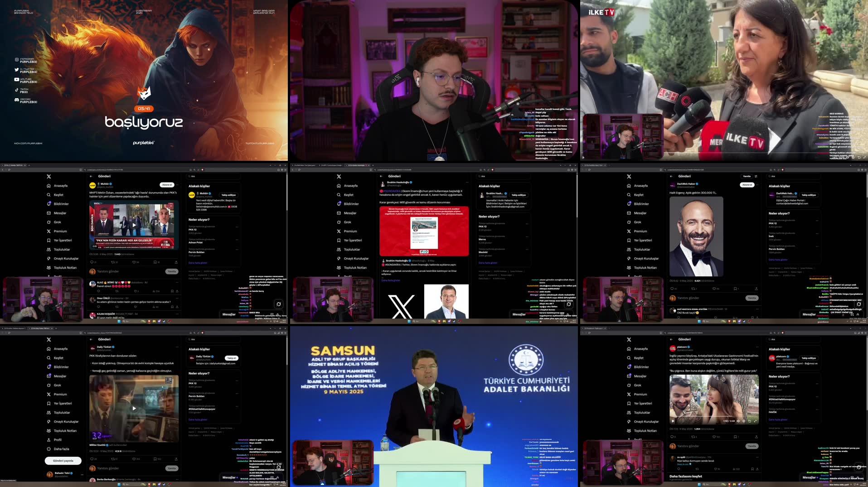Click the Yanıtla button under platcorn's post
Image resolution: width=868 pixels, height=487 pixels.
tap(752, 446)
